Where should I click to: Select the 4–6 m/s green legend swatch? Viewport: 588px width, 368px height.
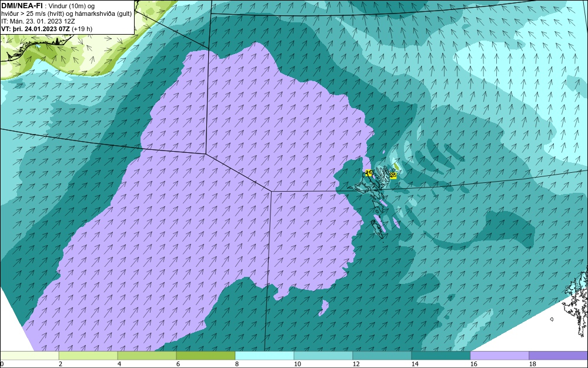pos(147,356)
